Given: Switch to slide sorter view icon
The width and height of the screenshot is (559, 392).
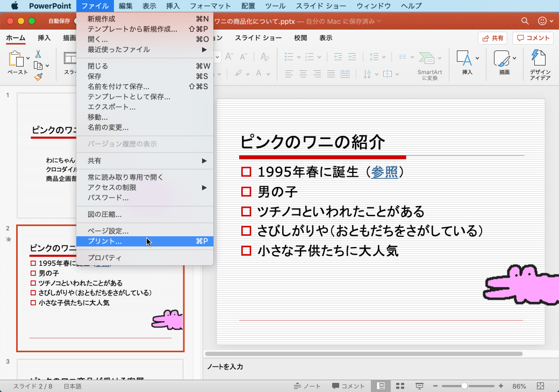Looking at the screenshot, I should point(400,386).
